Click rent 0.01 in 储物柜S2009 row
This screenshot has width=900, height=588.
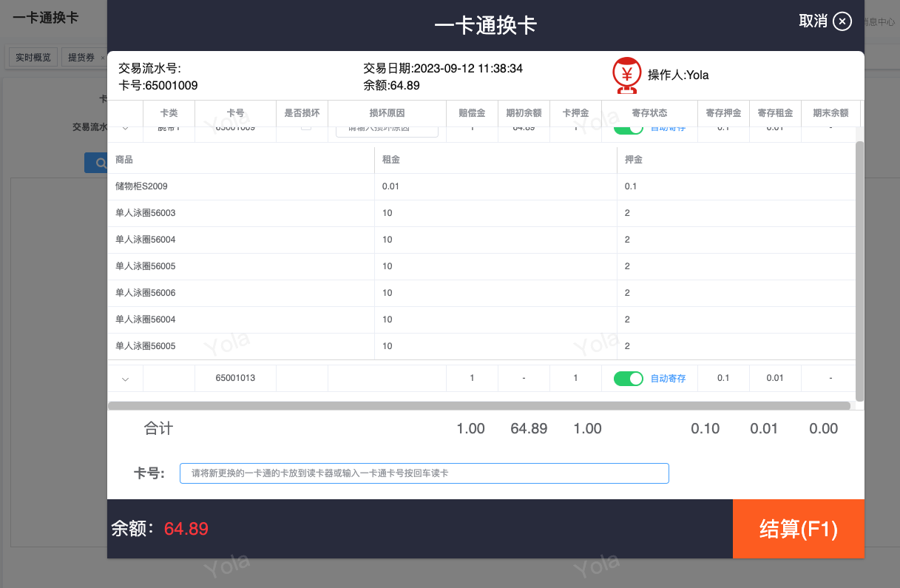point(390,186)
